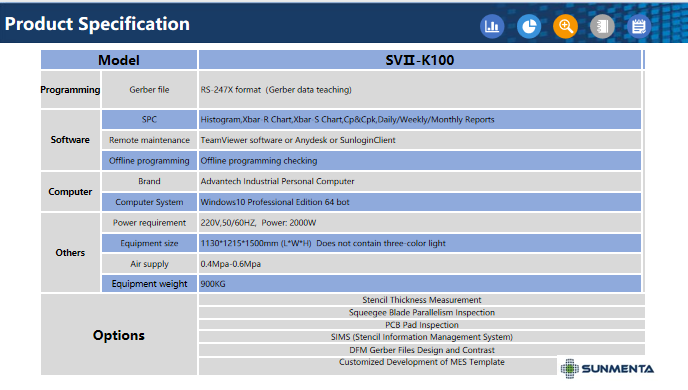Select the Model header cell

coord(119,60)
